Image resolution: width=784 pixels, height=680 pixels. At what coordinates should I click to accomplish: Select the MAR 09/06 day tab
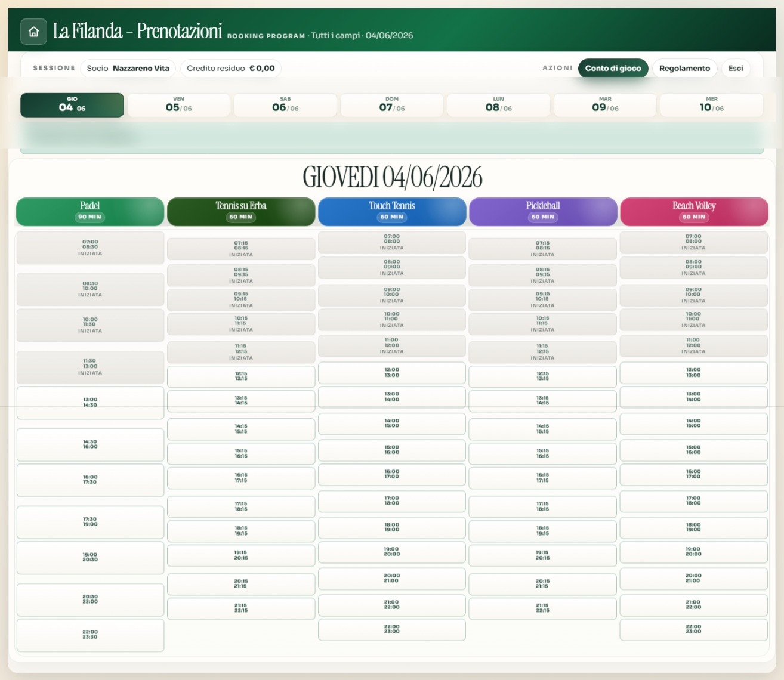(x=605, y=105)
